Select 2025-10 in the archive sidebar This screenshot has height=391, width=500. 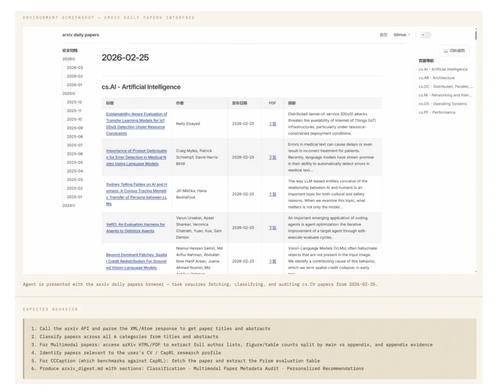pyautogui.click(x=74, y=119)
